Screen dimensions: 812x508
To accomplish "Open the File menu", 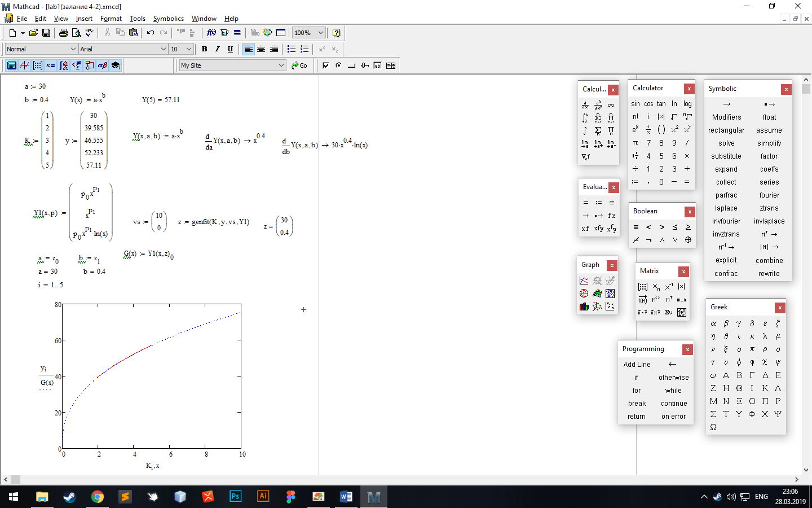I will click(x=22, y=19).
